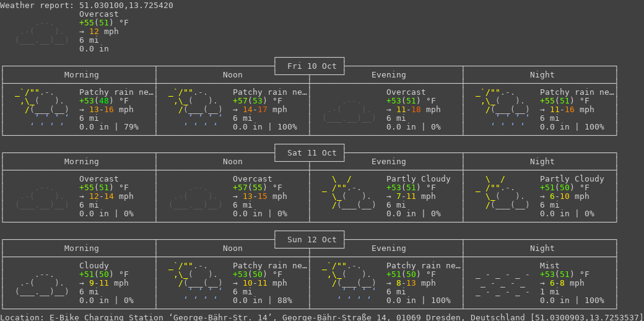This screenshot has width=644, height=321.
Task: Click the current conditions overcast cloud icon
Action: [42, 32]
